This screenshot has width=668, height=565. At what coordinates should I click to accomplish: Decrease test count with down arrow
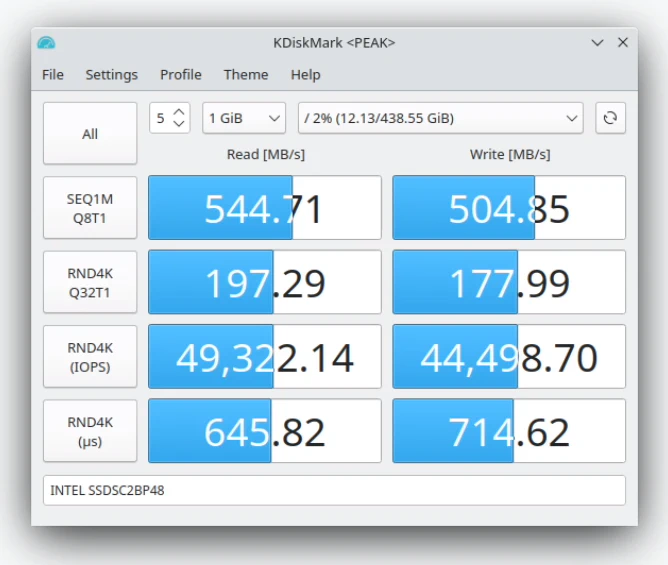click(179, 124)
